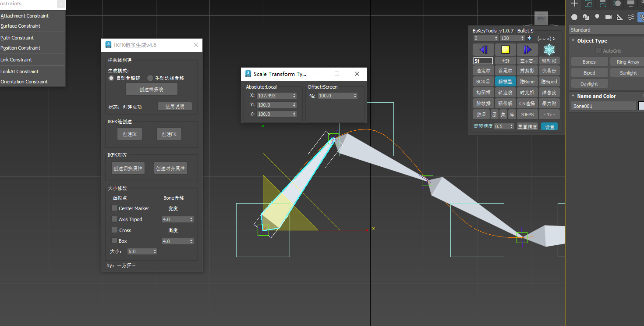
Task: Enable the Center Marker checkbox
Action: pos(114,208)
